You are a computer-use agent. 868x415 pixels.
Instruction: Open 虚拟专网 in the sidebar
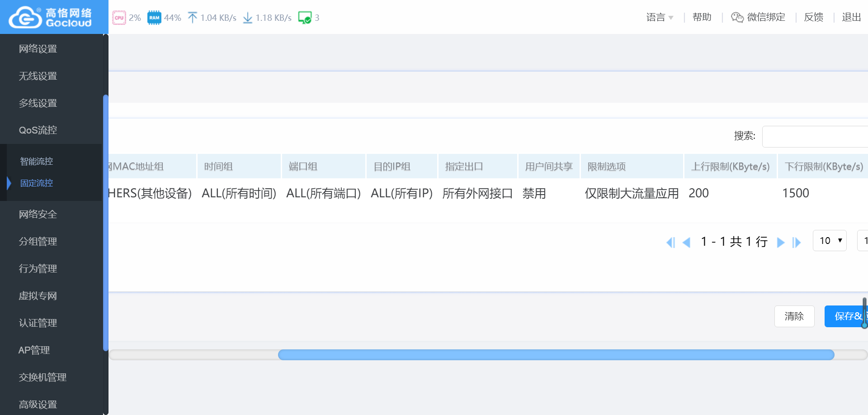pyautogui.click(x=38, y=296)
